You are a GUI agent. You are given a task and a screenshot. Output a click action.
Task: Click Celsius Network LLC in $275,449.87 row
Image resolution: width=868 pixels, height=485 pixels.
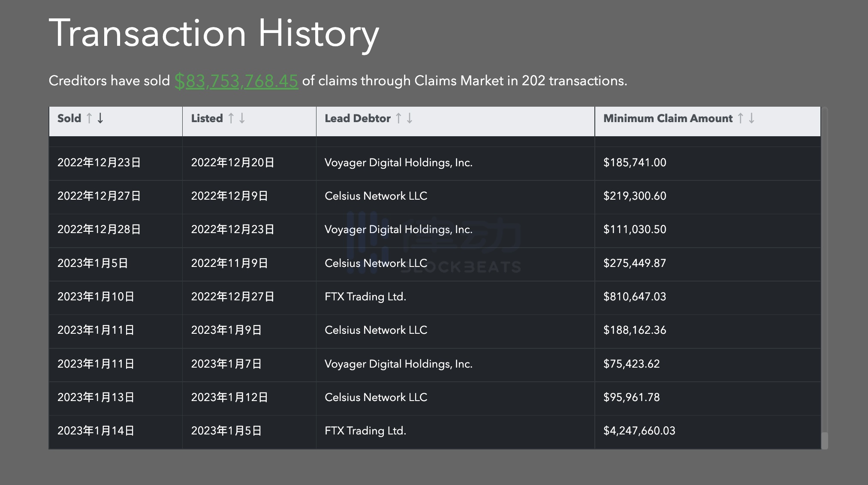(x=376, y=263)
